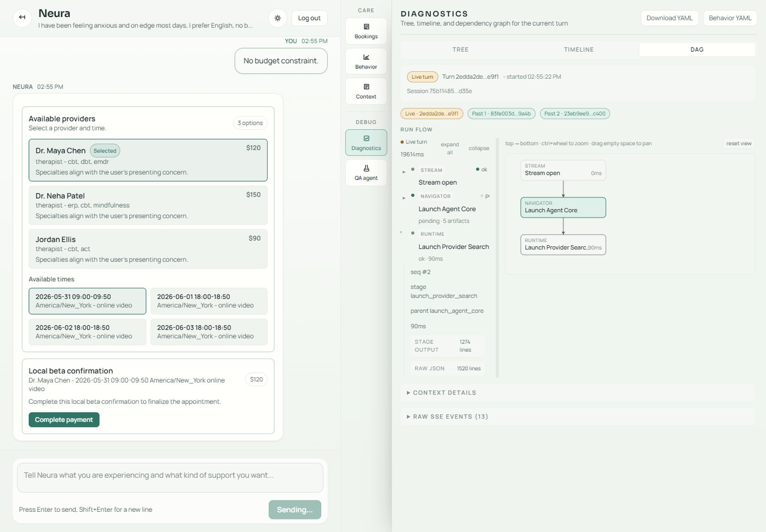Expand RAW SSE EVENTS (13) section
The image size is (766, 532).
578,417
